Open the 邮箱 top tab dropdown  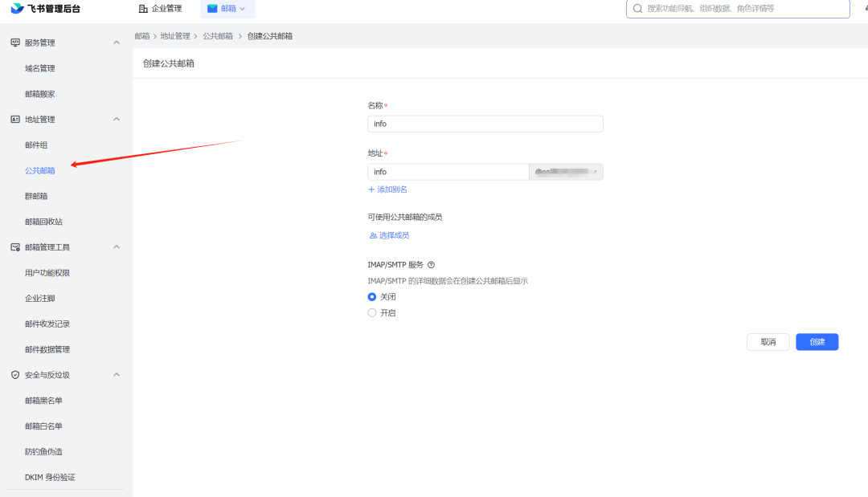(227, 9)
